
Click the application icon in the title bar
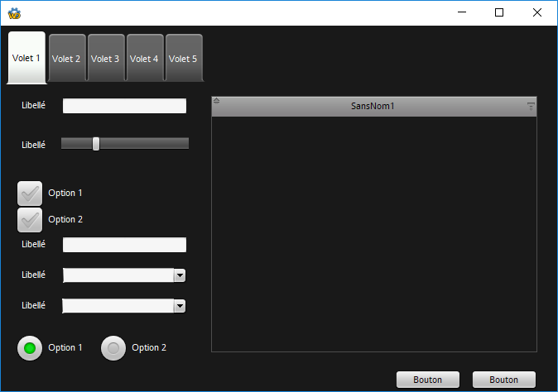tap(14, 12)
